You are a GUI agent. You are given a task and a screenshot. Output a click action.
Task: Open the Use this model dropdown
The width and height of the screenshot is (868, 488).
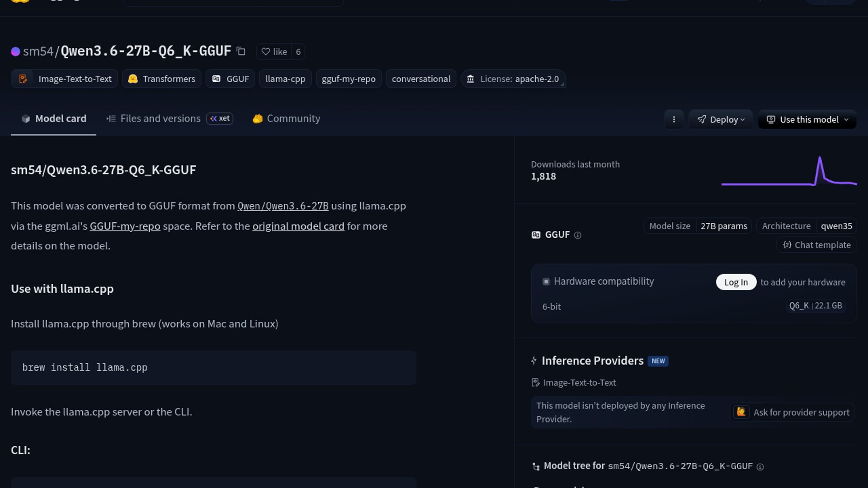(807, 119)
